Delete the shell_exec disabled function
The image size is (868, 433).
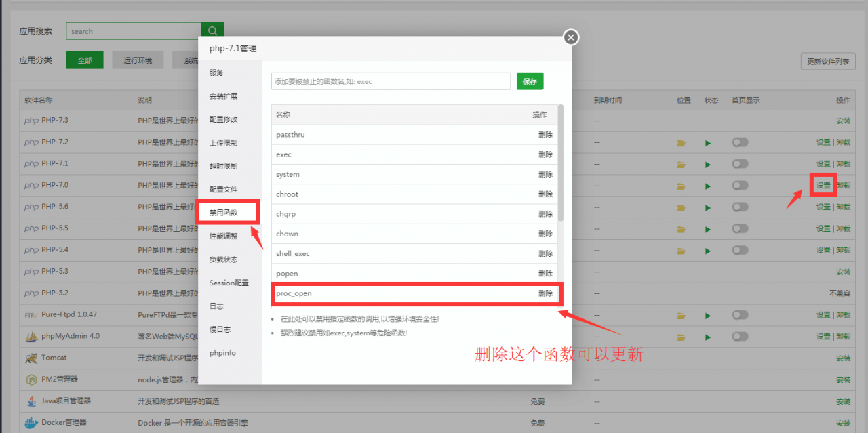point(545,253)
